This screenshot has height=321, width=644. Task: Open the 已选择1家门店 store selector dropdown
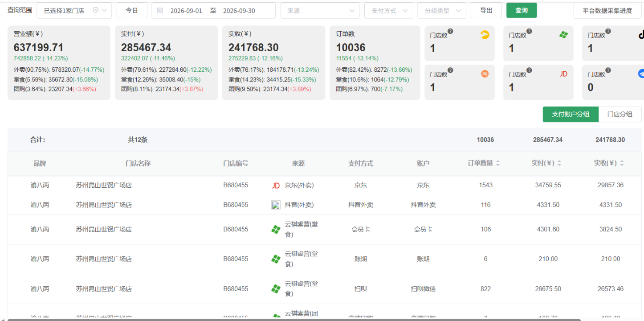click(74, 10)
